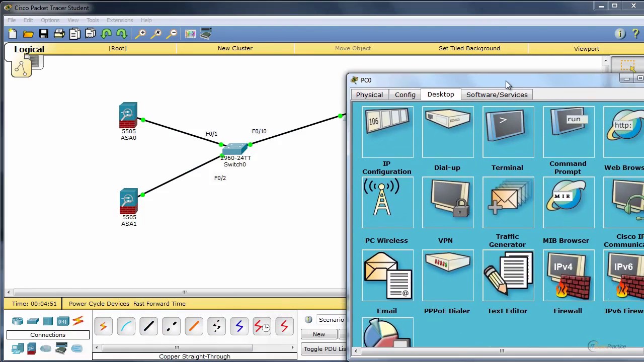The image size is (644, 362).
Task: Choose End Devices category
Action: pos(18,348)
